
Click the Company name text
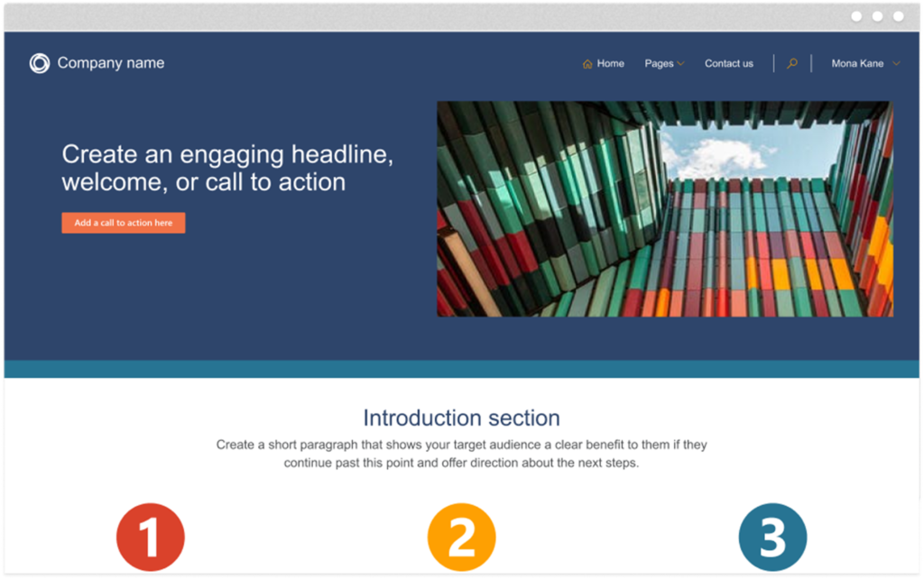(111, 63)
